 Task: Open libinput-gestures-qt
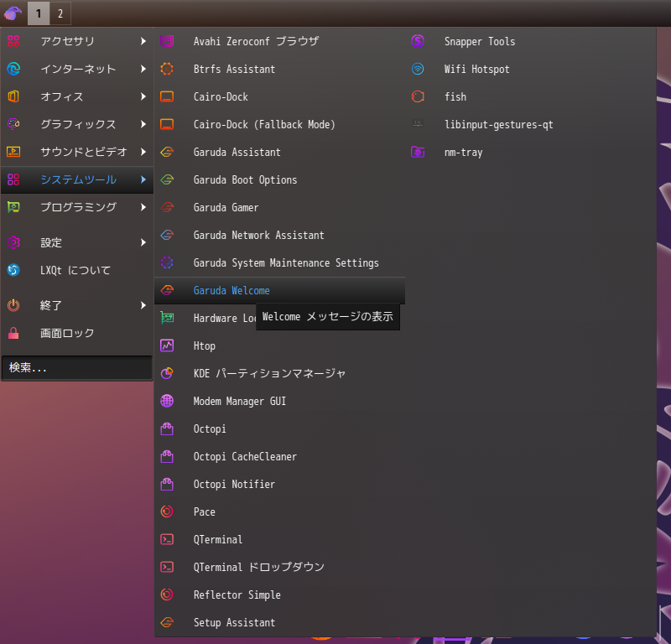tap(531, 124)
